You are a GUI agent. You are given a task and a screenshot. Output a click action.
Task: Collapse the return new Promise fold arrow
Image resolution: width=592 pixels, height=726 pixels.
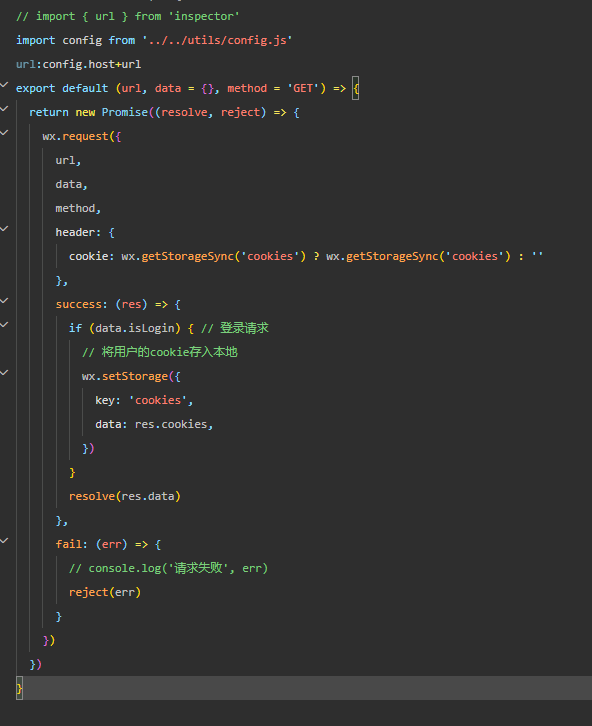tap(4, 109)
